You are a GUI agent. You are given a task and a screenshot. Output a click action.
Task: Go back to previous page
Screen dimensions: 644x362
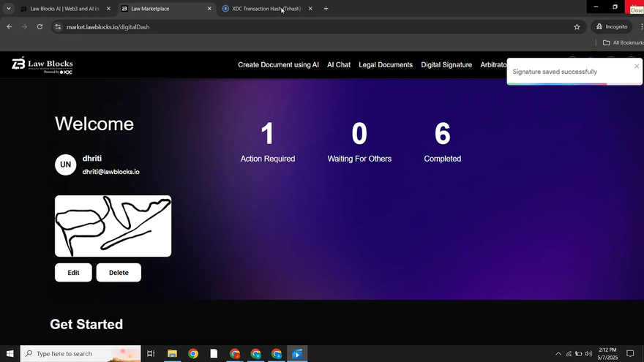10,27
